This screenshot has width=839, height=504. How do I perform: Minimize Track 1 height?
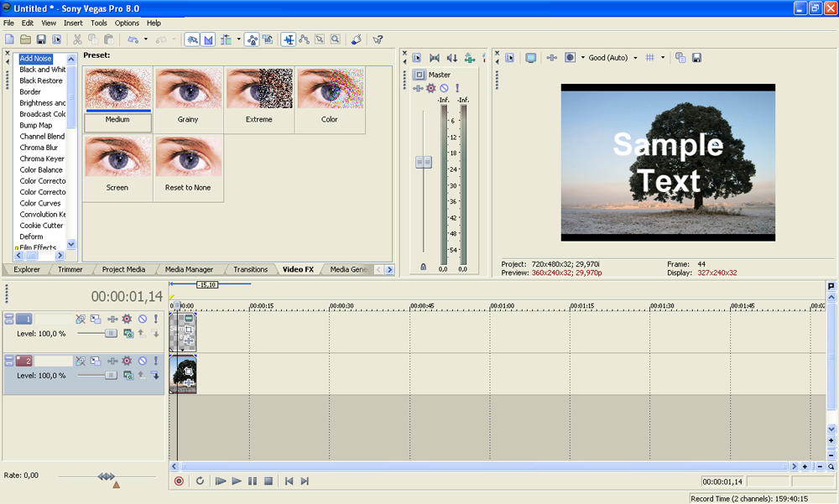[x=8, y=316]
